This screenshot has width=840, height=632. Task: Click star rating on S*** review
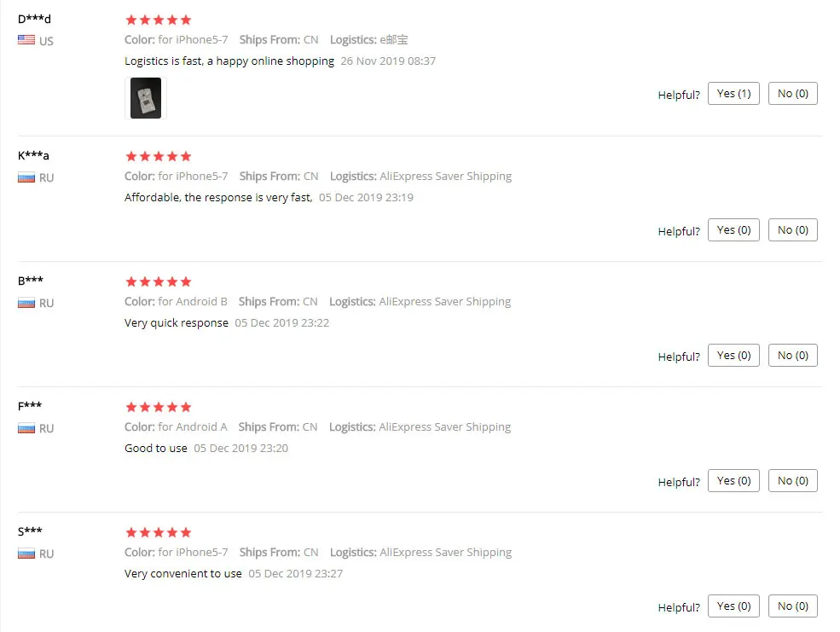pyautogui.click(x=158, y=532)
